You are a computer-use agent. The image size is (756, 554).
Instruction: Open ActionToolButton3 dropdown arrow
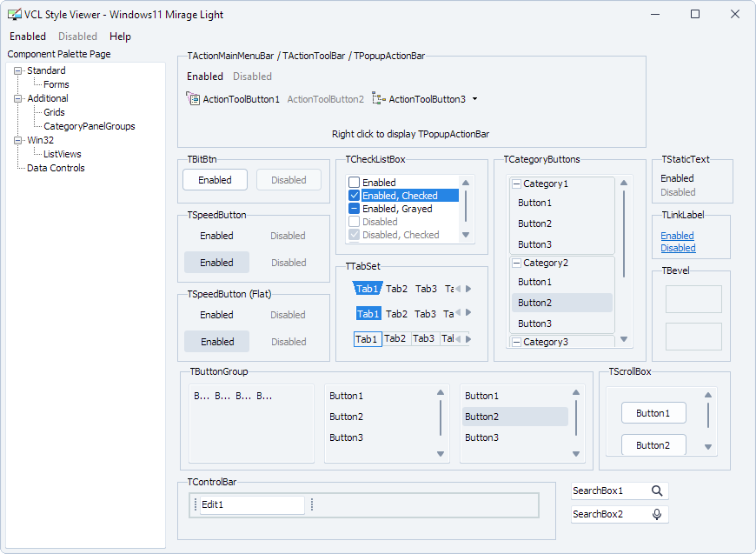click(475, 99)
